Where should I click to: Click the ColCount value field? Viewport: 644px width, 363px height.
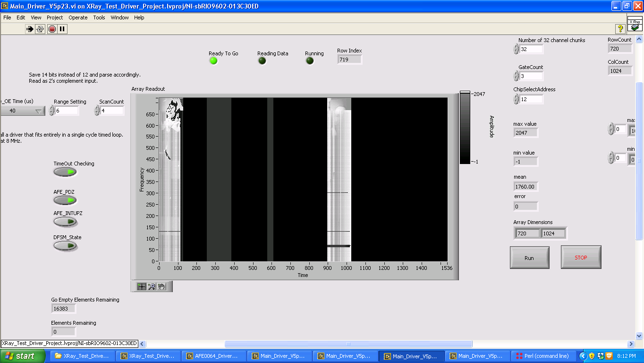click(620, 70)
